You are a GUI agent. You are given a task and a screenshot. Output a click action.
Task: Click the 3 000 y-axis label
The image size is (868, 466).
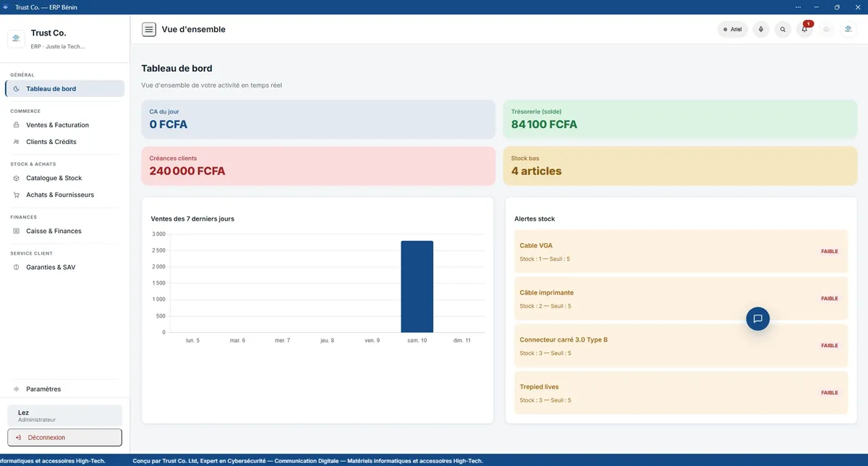pos(158,234)
